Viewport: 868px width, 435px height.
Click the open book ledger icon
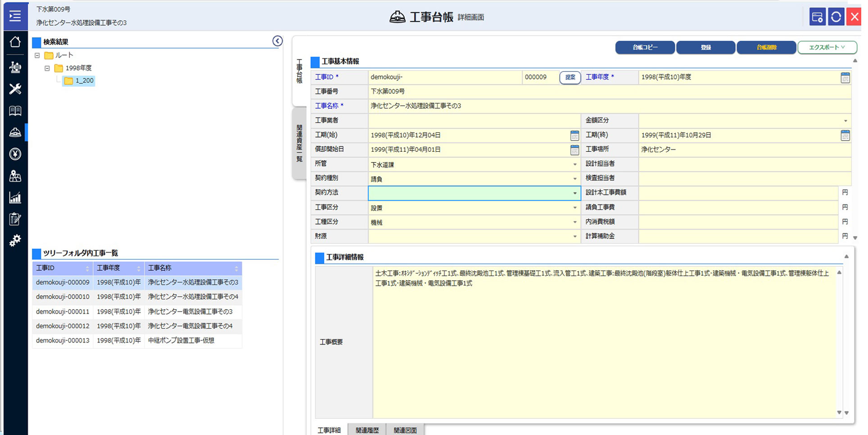tap(15, 111)
